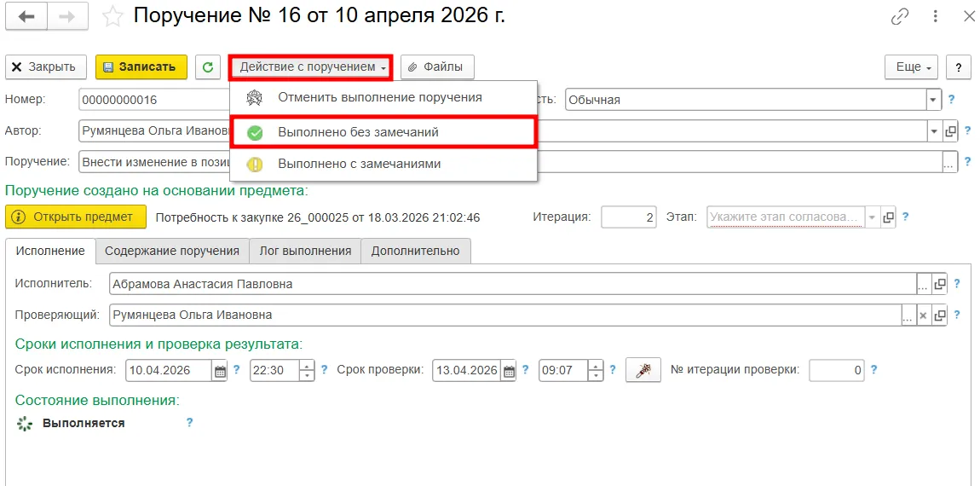Click the brush button next to Срок проверки
Screen dimensions: 980x486
coord(643,370)
